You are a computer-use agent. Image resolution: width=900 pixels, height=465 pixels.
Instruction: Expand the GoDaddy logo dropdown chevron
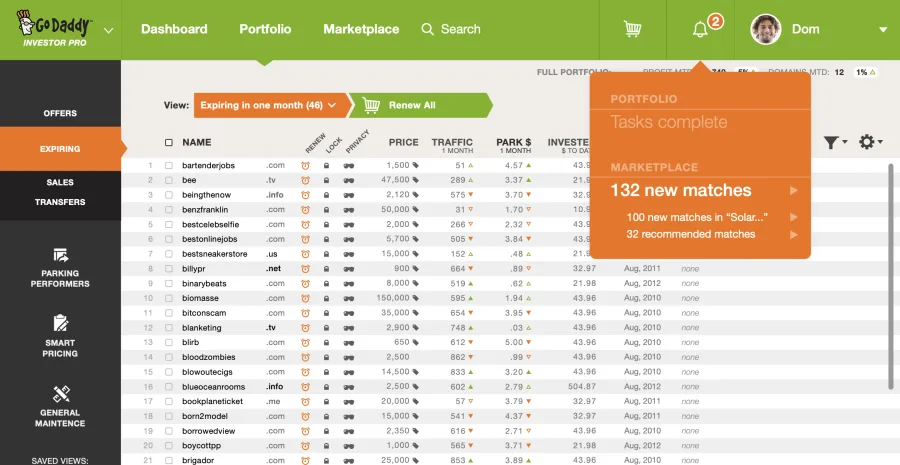point(108,30)
